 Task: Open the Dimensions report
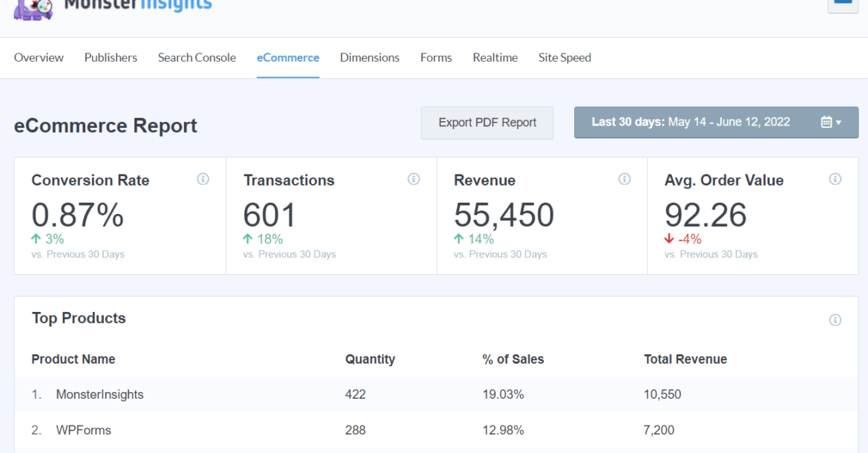point(369,57)
